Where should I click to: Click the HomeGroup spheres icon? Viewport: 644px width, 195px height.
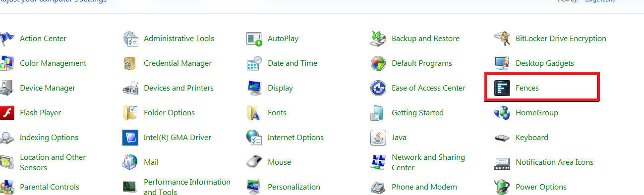pos(502,113)
